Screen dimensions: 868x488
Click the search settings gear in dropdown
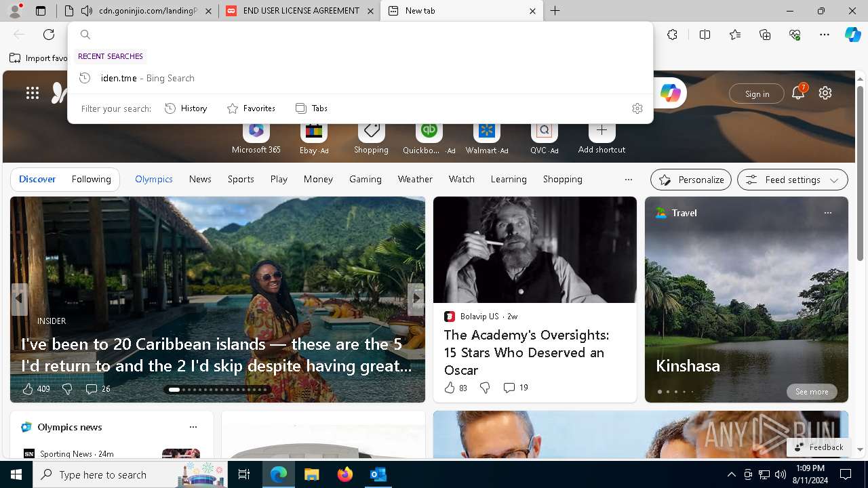(x=637, y=108)
